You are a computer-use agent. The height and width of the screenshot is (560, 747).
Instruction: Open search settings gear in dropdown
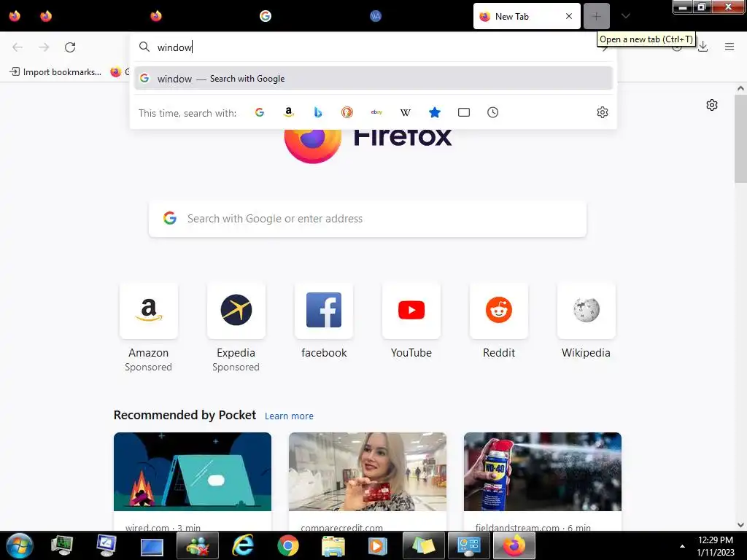click(602, 112)
